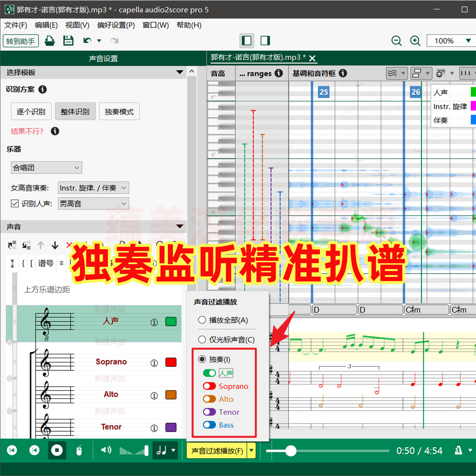Click the wavy lines display icon
This screenshot has width=476, height=476.
[392, 73]
